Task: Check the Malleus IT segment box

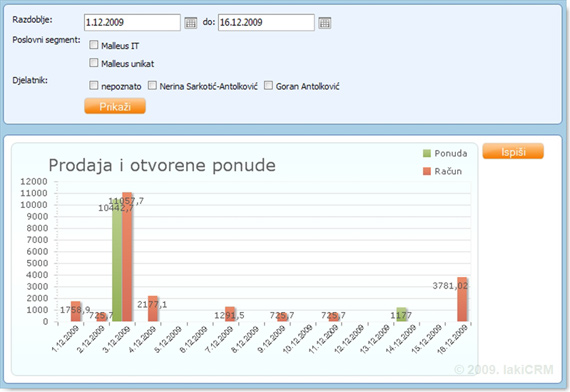Action: tap(94, 45)
